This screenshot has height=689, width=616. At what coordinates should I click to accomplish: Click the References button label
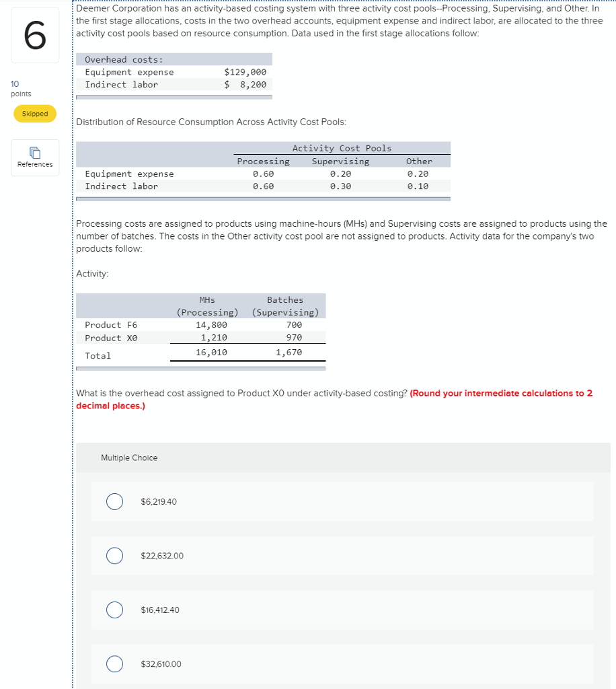click(x=35, y=164)
